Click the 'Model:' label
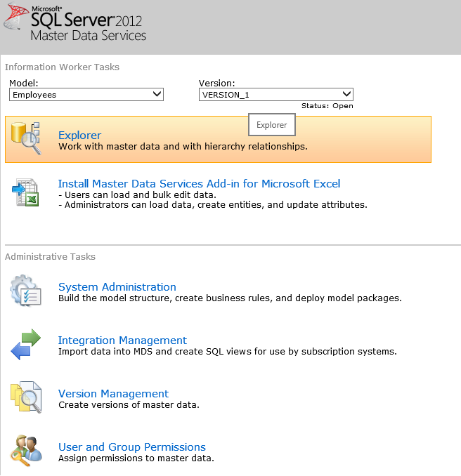Viewport: 461px width, 476px height. 24,83
